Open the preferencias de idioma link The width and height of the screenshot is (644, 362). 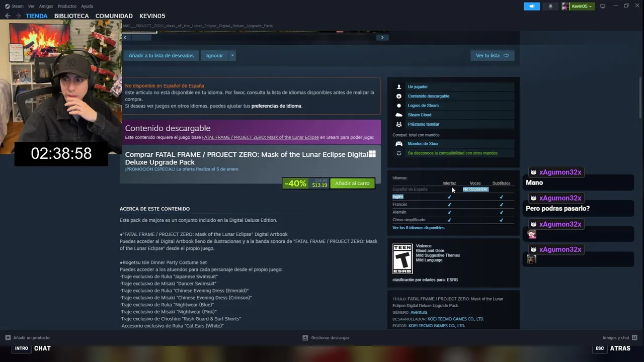pyautogui.click(x=276, y=106)
